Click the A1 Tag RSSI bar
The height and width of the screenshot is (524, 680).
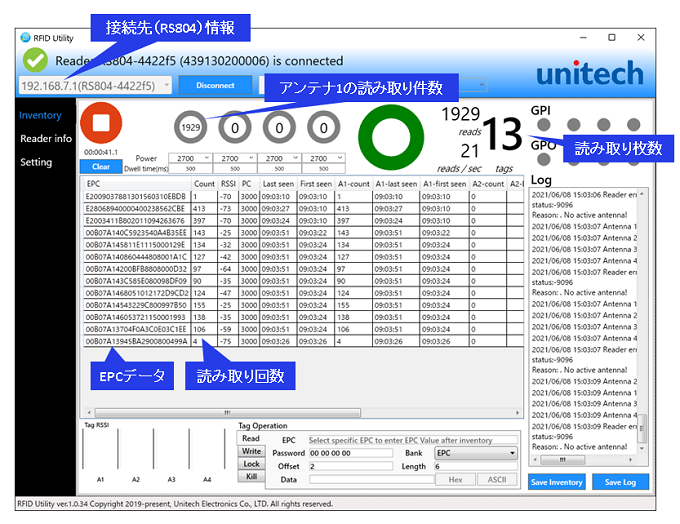tap(100, 449)
